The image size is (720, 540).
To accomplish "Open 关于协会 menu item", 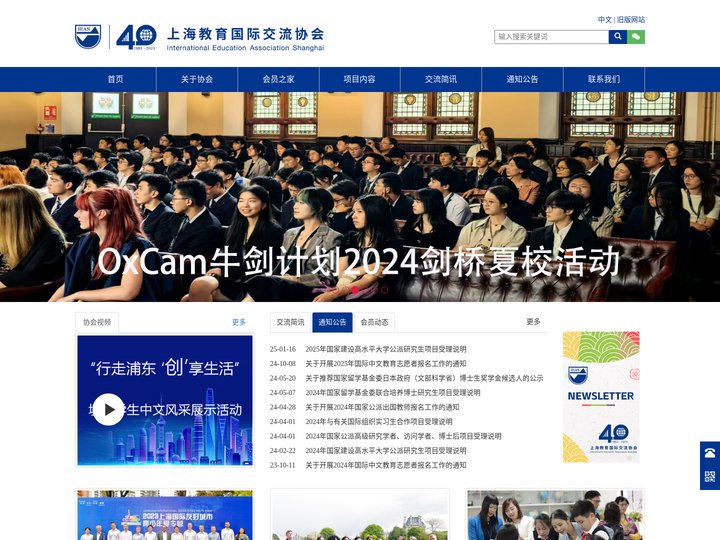I will point(197,79).
